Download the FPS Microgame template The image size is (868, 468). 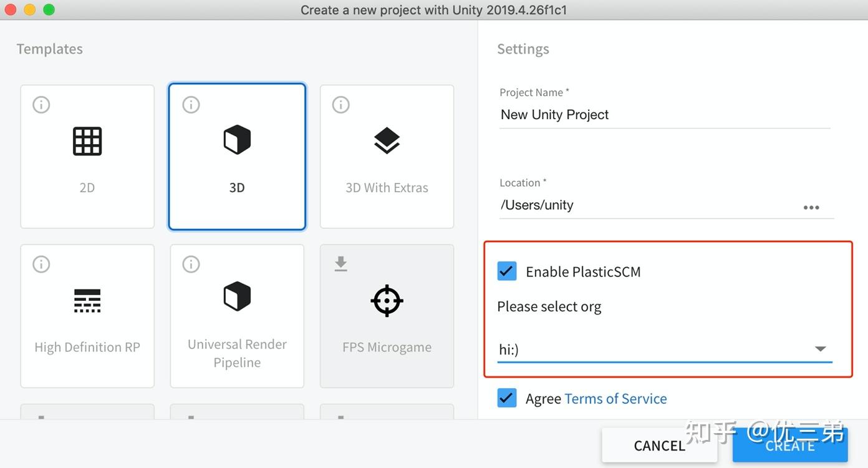[387, 315]
